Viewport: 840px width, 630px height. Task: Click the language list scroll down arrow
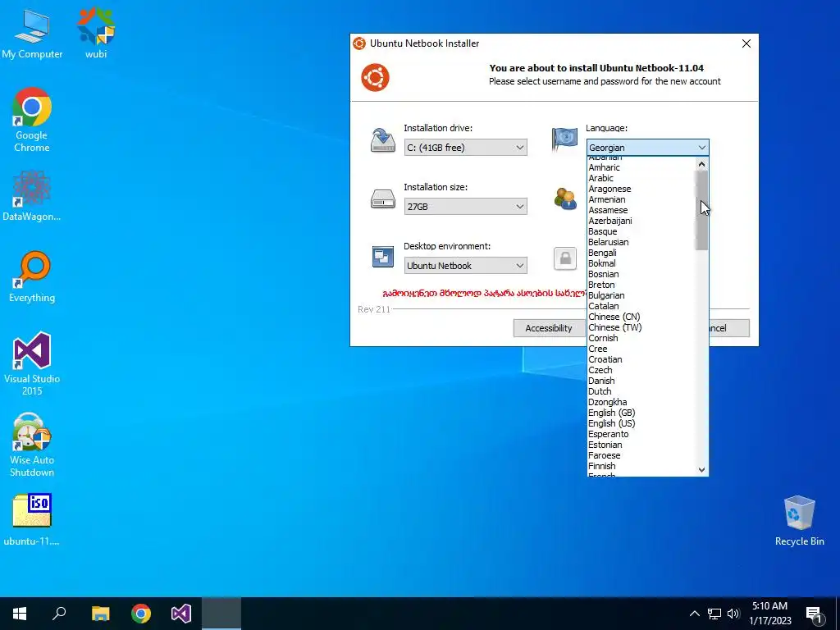701,470
